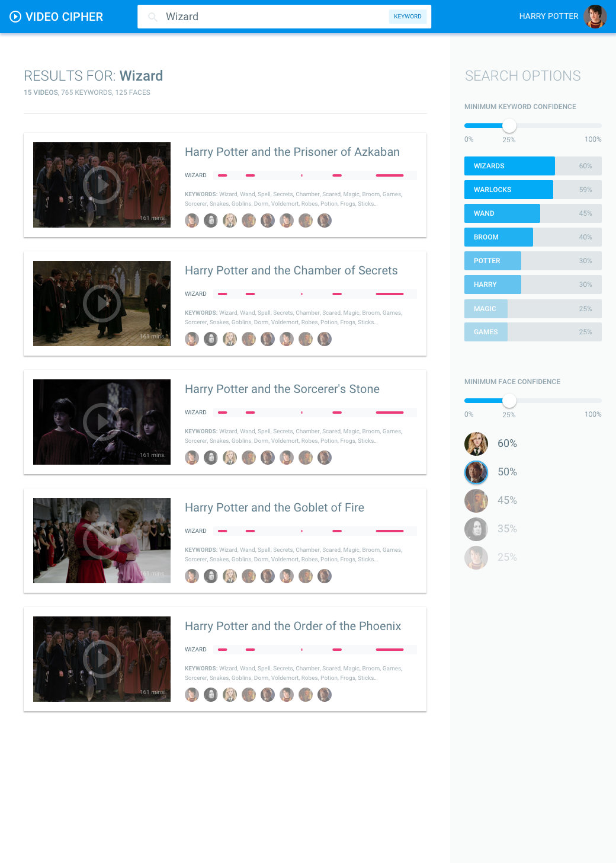616x863 pixels.
Task: Toggle the WARLOCKS keyword filter
Action: 533,190
